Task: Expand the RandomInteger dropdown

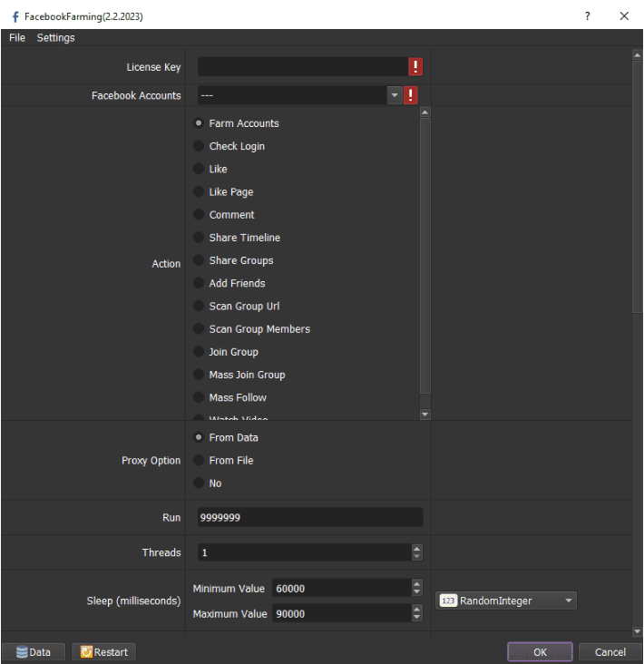Action: (x=568, y=601)
